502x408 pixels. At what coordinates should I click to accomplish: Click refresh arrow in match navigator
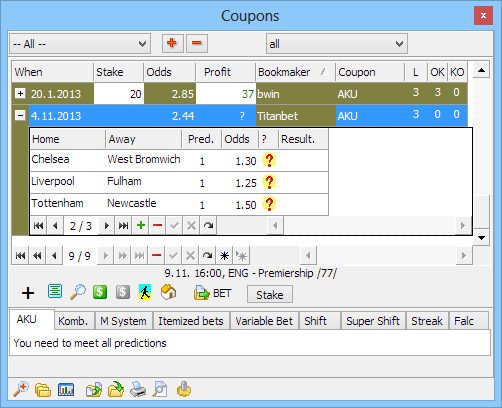tap(208, 226)
